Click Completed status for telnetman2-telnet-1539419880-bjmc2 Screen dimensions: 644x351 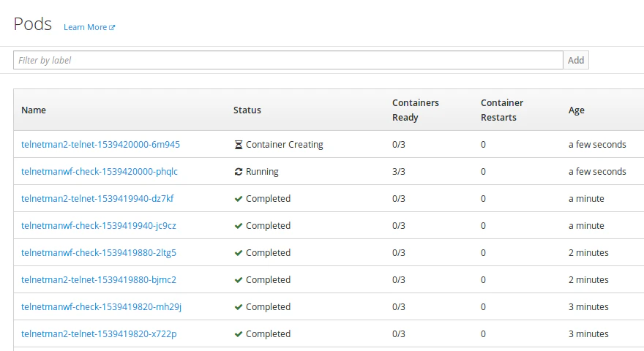tap(268, 280)
